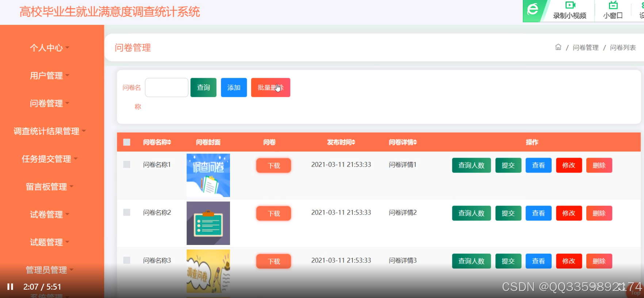The height and width of the screenshot is (298, 644).
Task: Click 提交 for 问卷名称2
Action: 508,213
